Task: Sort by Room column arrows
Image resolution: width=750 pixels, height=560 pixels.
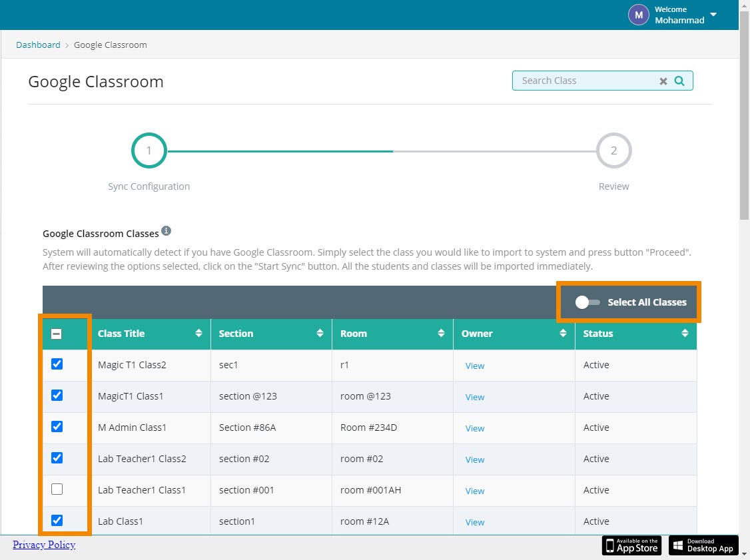Action: tap(441, 334)
